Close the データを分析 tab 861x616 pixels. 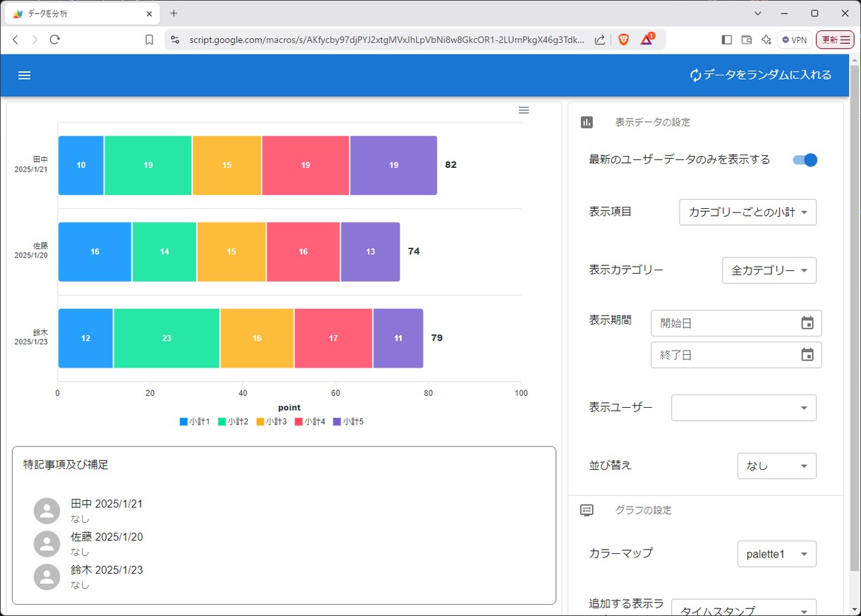(x=148, y=14)
